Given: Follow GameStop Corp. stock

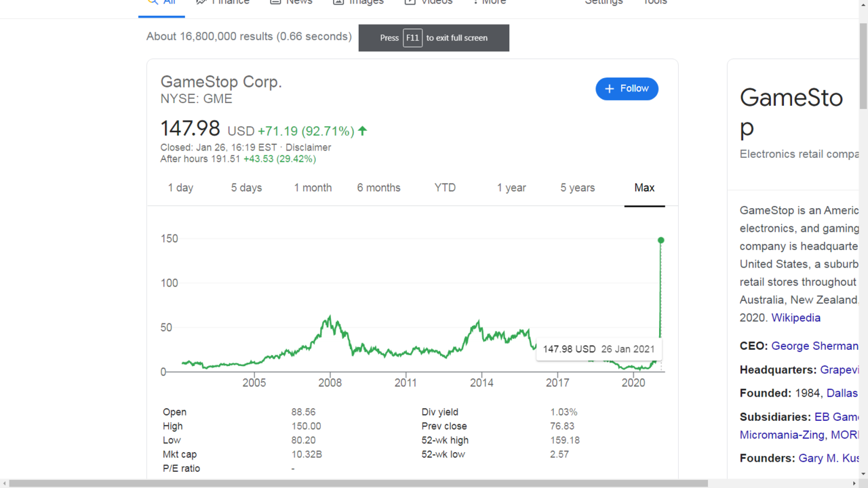Looking at the screenshot, I should pyautogui.click(x=627, y=89).
